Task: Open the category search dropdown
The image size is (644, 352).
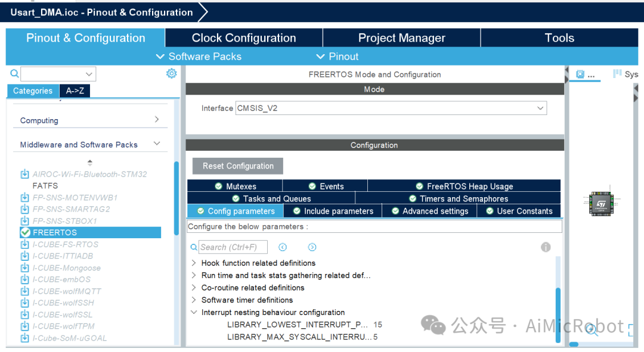Action: point(89,74)
